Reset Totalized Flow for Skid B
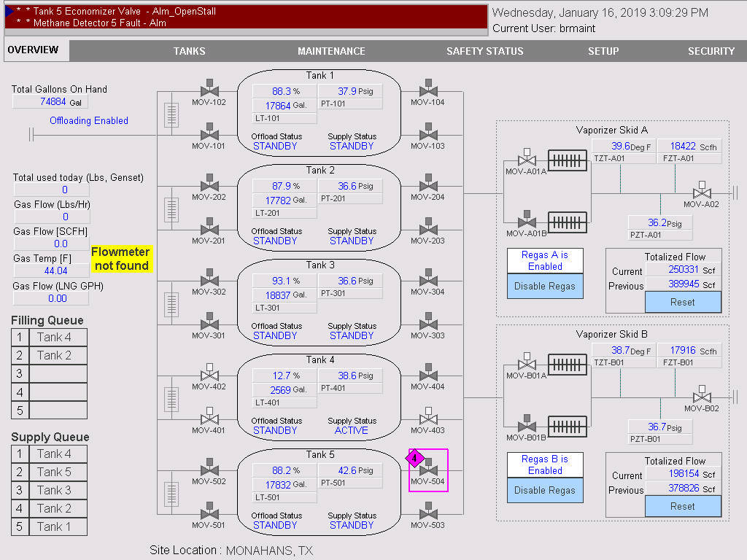 pyautogui.click(x=682, y=506)
